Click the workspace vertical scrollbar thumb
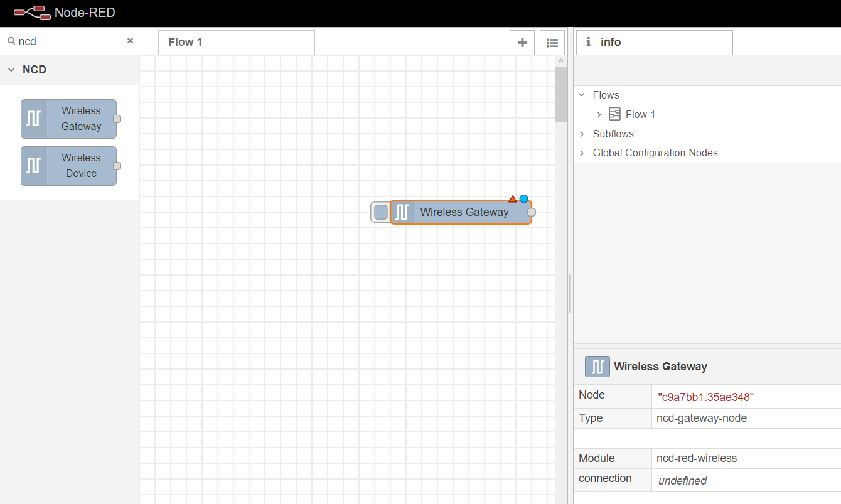 tap(561, 94)
